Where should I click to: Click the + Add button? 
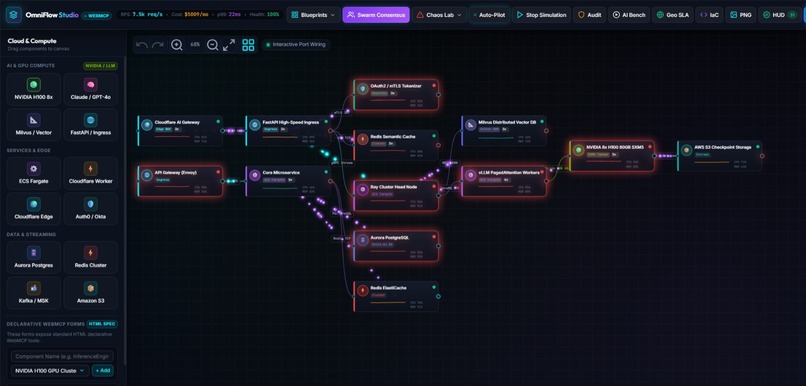103,371
